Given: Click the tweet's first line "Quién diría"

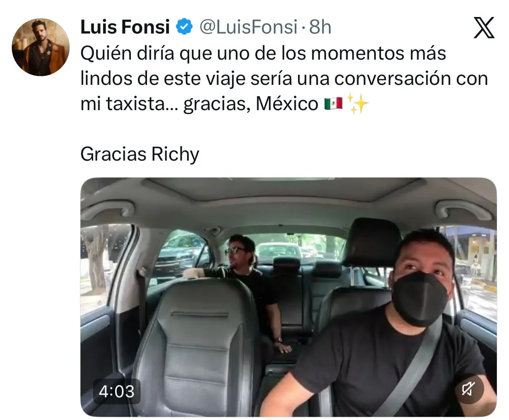Looking at the screenshot, I should coord(127,53).
